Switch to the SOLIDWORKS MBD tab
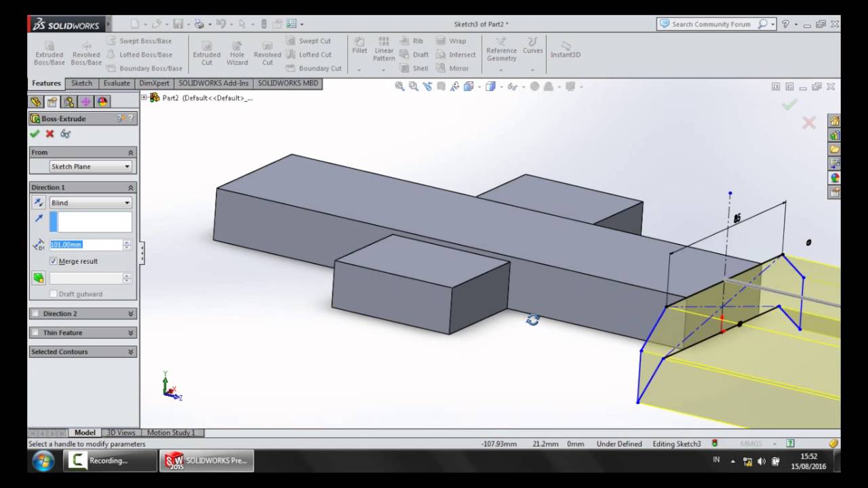The image size is (868, 488). coord(288,83)
